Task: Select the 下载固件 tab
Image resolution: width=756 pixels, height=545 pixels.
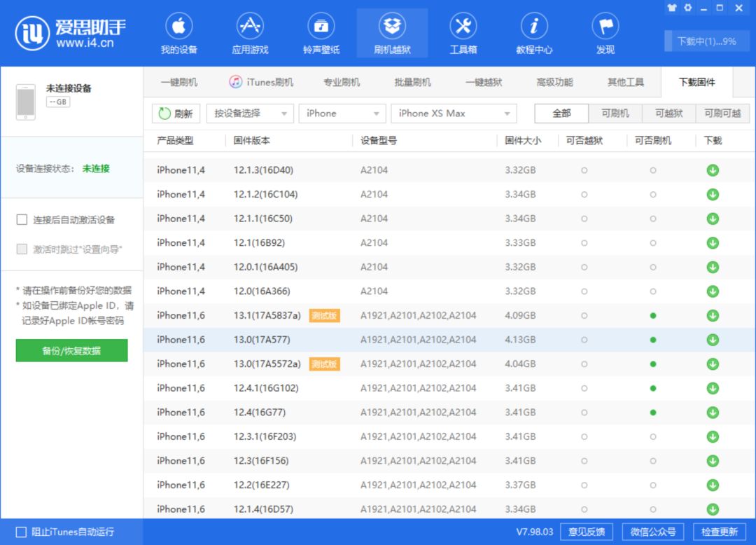Action: (x=696, y=82)
